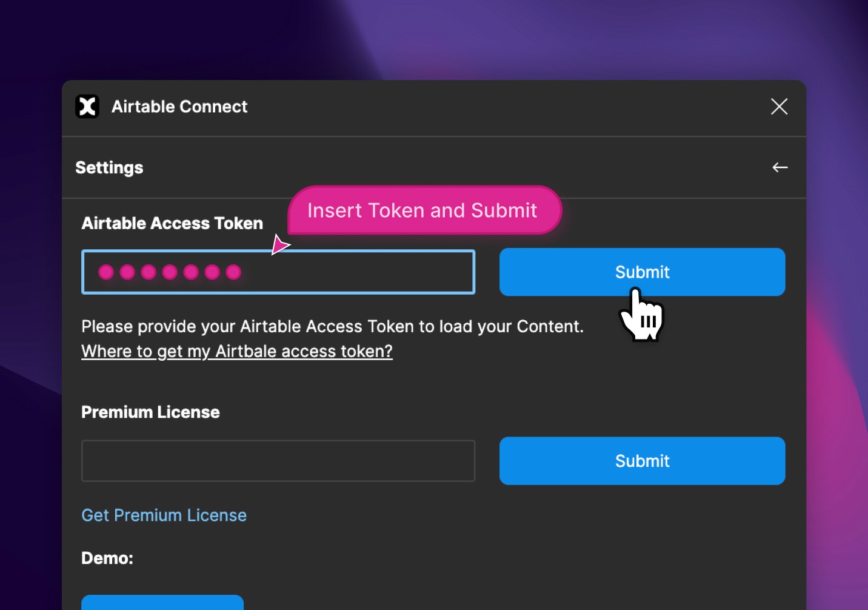Click the blue button below Demo
This screenshot has width=868, height=610.
(162, 602)
